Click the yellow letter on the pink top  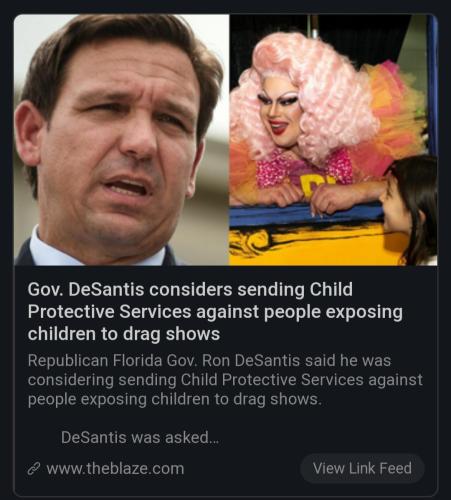click(308, 184)
